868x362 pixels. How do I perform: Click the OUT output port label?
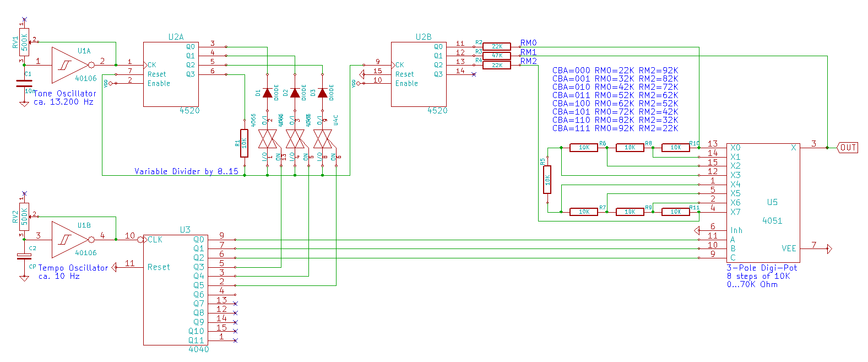coord(848,148)
